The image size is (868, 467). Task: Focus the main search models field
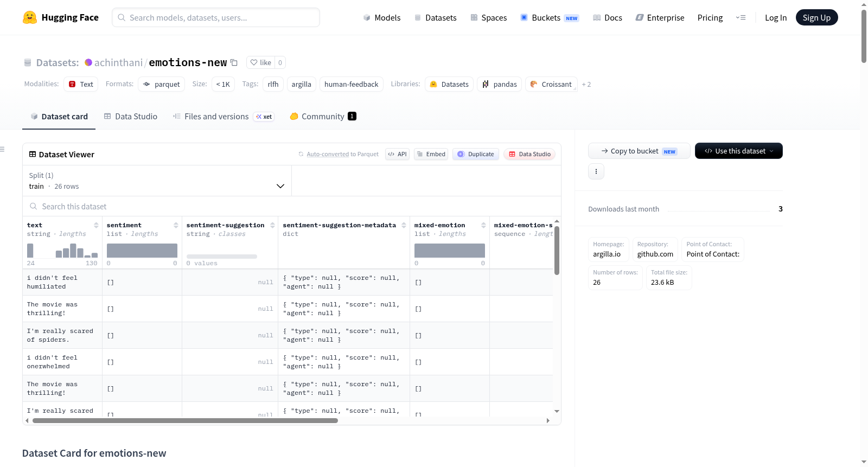(216, 17)
